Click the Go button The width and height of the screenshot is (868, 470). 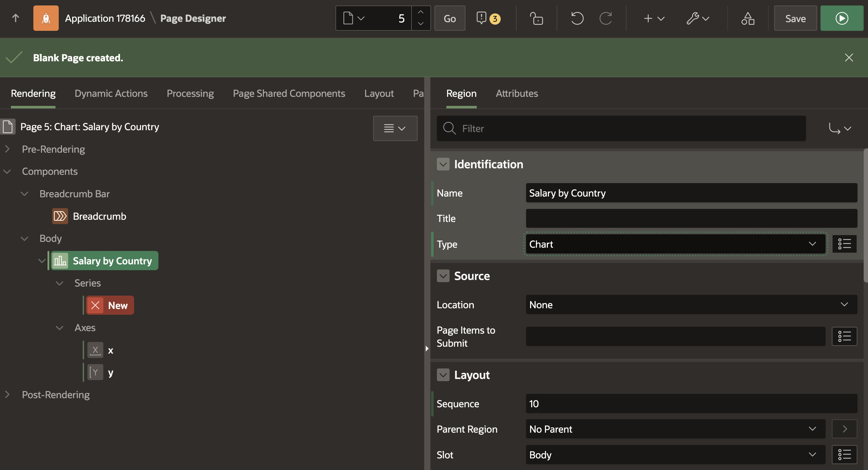pos(450,18)
